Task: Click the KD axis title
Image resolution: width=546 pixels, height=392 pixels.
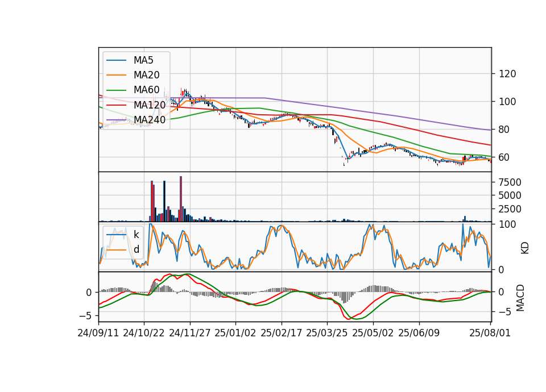Action: (x=525, y=248)
